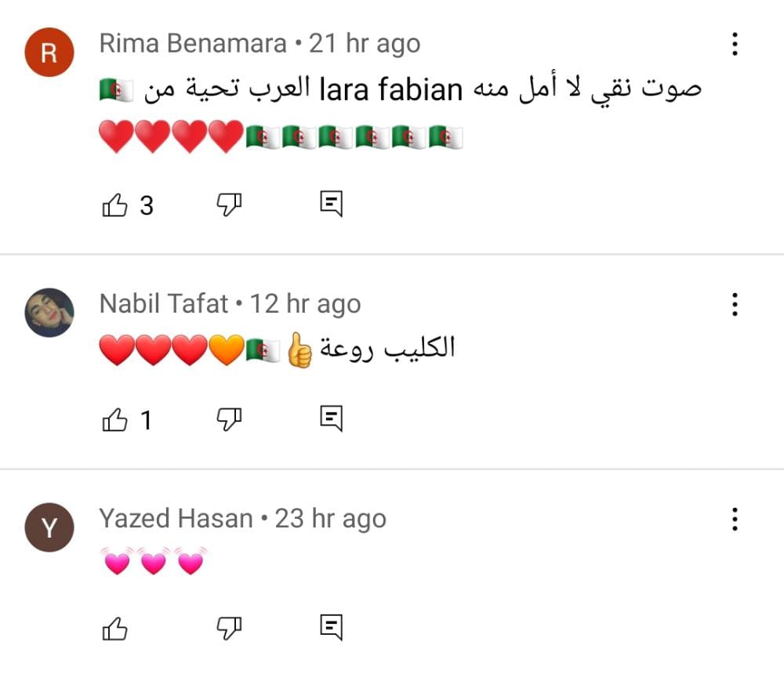Tap Rima Benamara's R avatar
The height and width of the screenshot is (674, 784).
coord(49,53)
